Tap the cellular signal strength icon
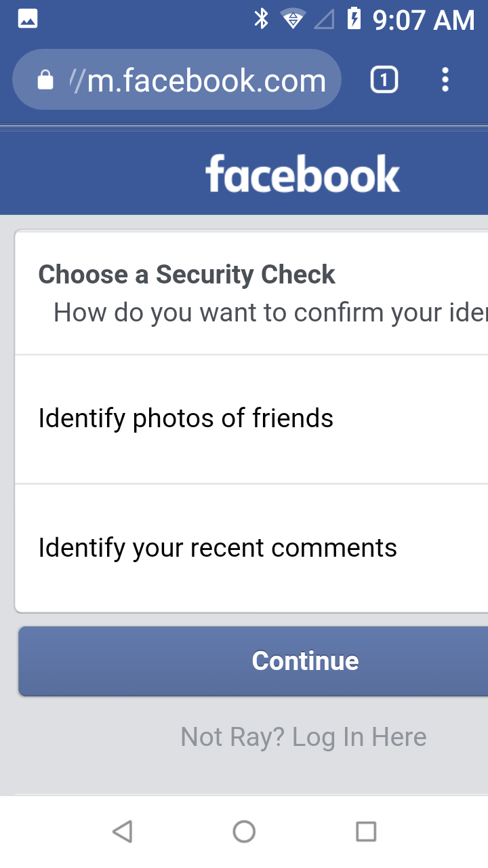Image resolution: width=488 pixels, height=868 pixels. point(324,20)
